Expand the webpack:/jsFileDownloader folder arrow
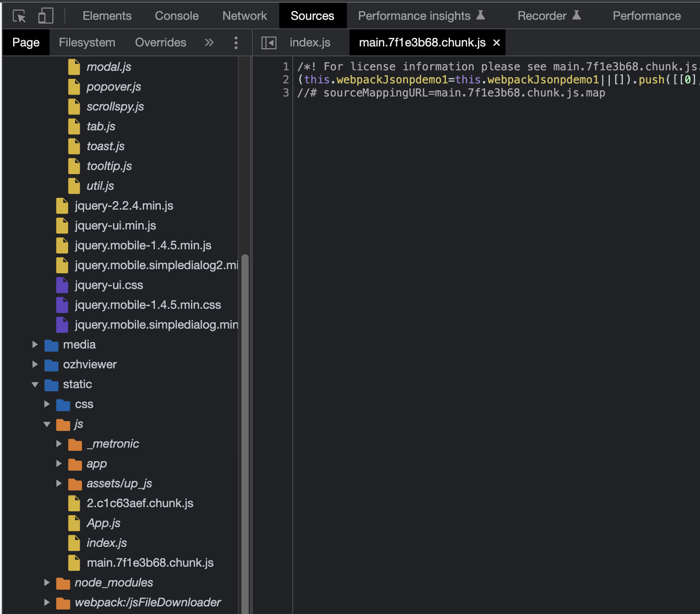This screenshot has width=700, height=614. 47,602
